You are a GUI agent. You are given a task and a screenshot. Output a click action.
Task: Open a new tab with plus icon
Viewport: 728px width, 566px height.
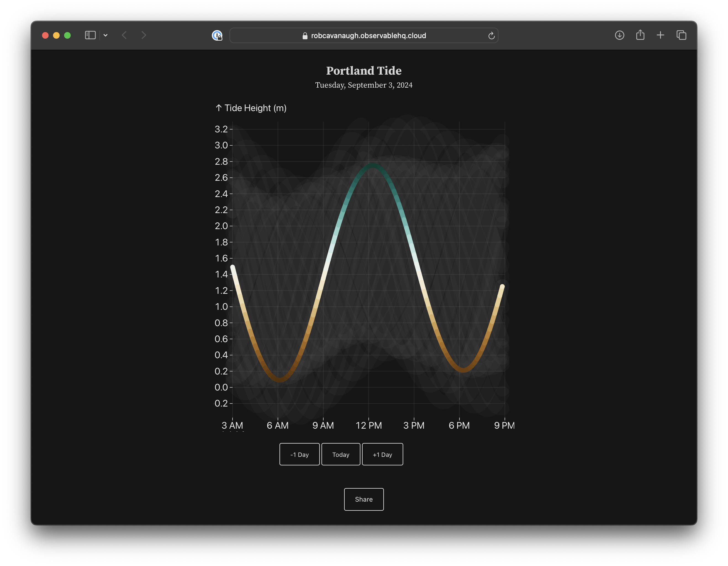[x=660, y=35]
